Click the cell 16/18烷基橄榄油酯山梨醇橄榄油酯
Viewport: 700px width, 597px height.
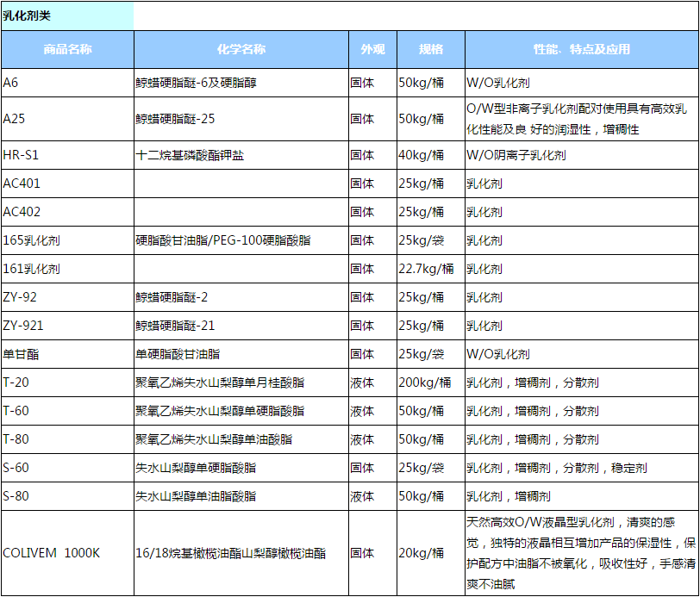241,553
